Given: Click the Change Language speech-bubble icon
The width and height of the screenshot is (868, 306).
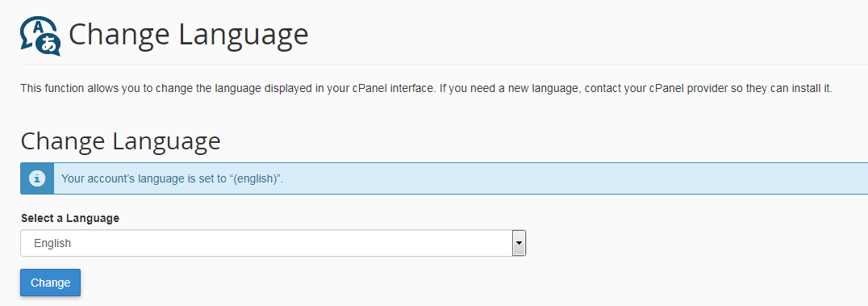Looking at the screenshot, I should coord(40,36).
